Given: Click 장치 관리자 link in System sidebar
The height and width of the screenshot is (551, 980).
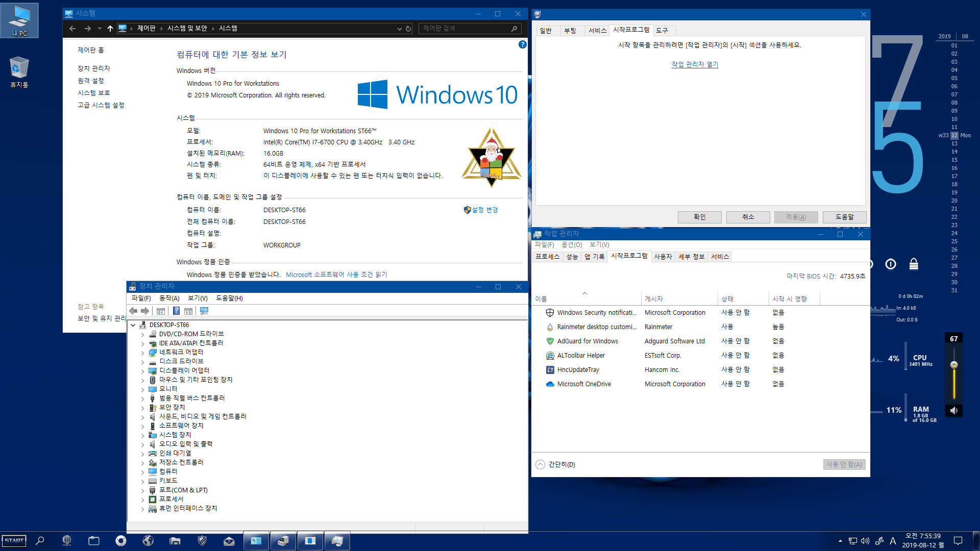Looking at the screenshot, I should (x=94, y=68).
